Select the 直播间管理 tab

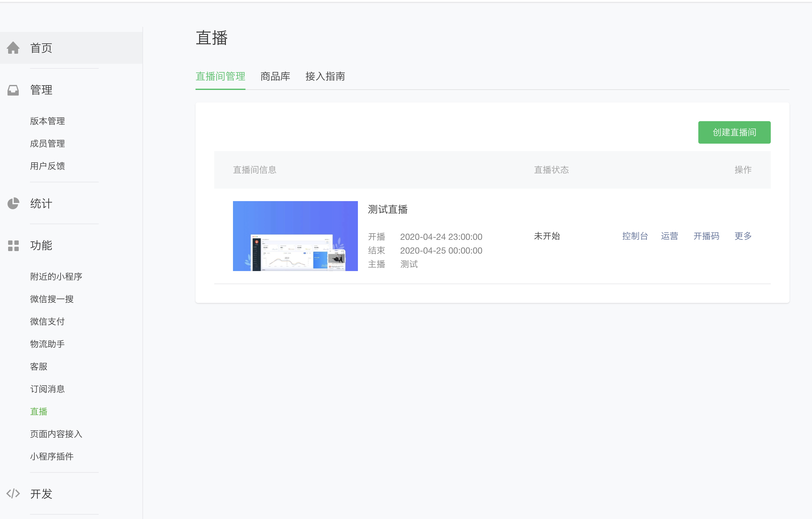click(220, 77)
